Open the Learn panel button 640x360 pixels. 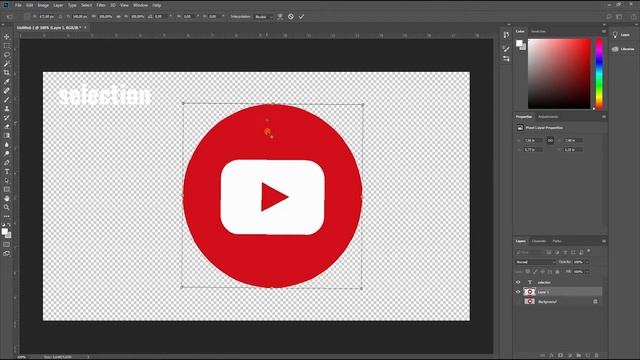[622, 35]
